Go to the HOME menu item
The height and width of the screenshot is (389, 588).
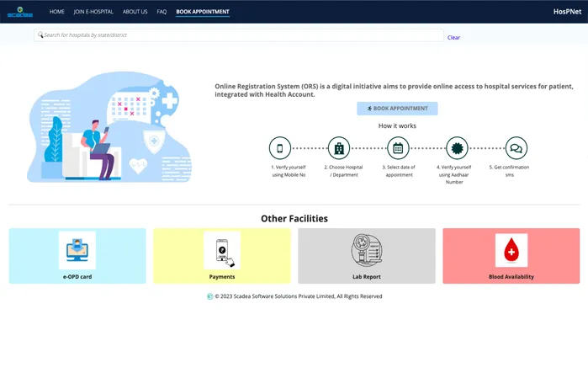tap(57, 12)
